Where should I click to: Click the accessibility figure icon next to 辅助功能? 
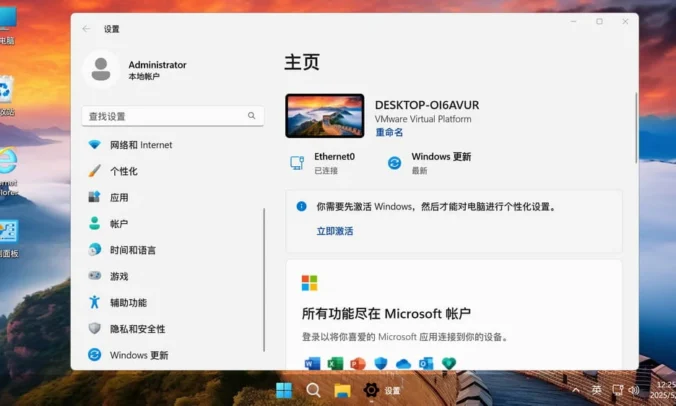(x=94, y=302)
